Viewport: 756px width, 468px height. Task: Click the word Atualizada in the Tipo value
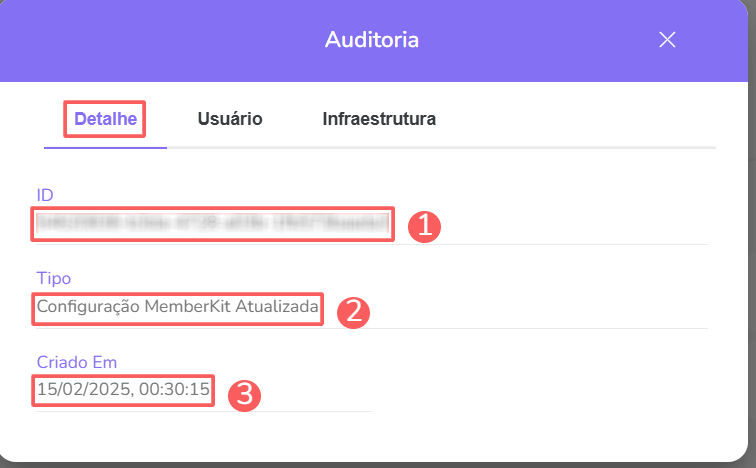click(278, 308)
